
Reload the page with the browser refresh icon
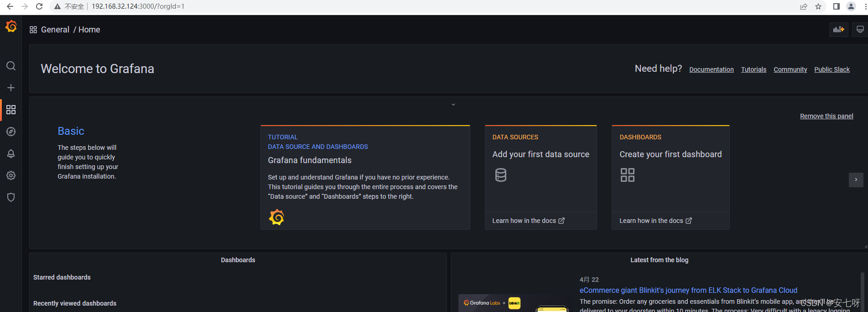(x=39, y=6)
